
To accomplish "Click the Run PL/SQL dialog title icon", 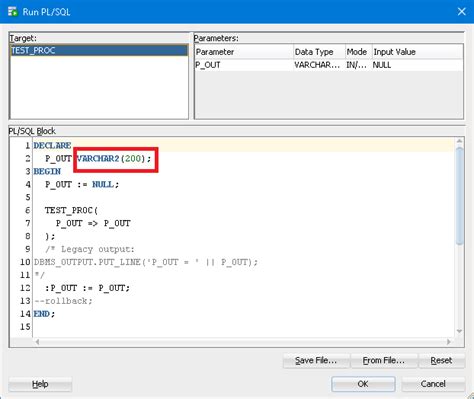I will click(13, 12).
